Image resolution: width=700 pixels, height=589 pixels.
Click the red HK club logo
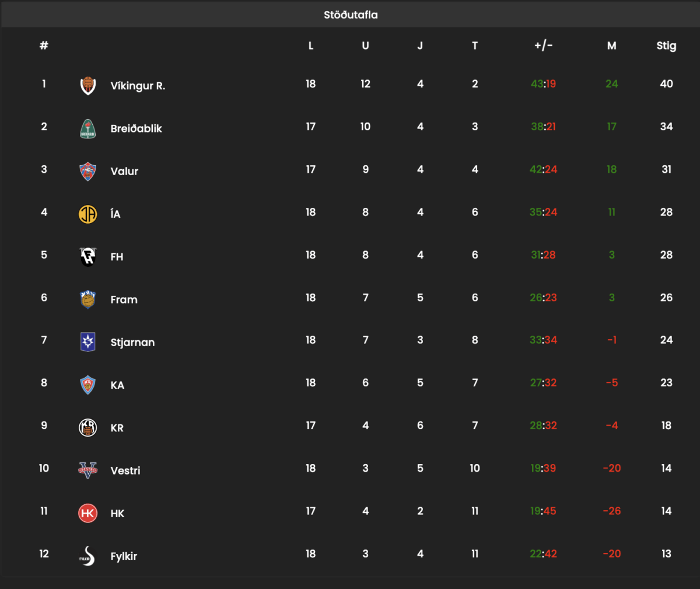(x=87, y=513)
